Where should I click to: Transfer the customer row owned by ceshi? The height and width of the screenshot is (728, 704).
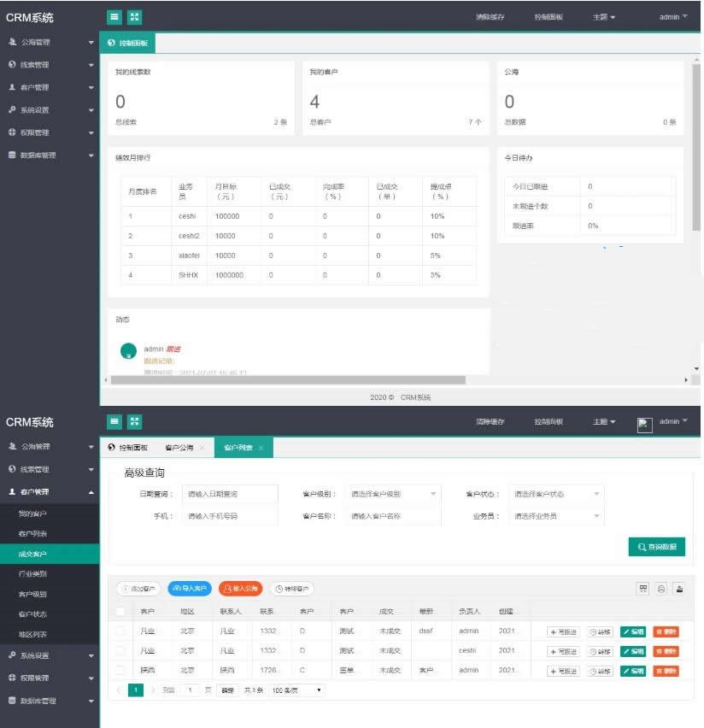600,651
